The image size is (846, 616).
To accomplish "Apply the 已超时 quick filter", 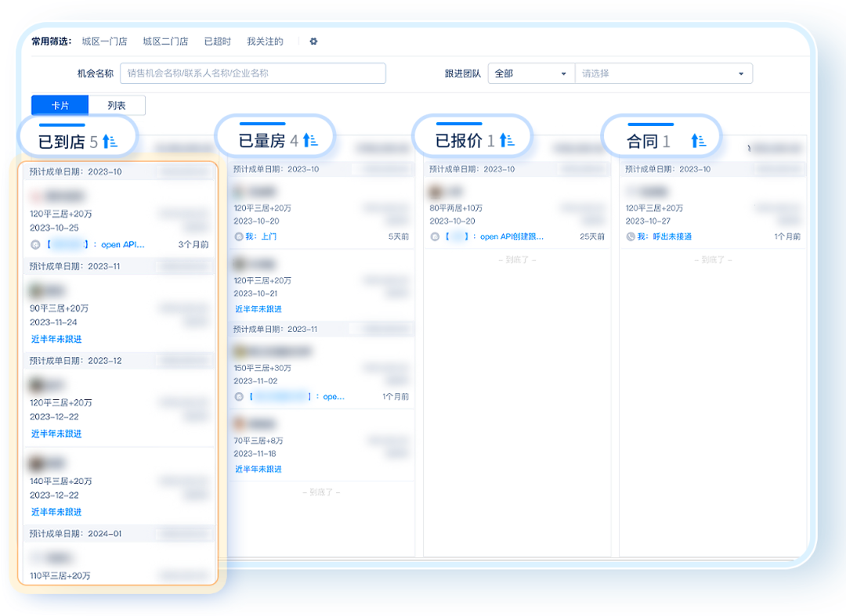I will [218, 41].
